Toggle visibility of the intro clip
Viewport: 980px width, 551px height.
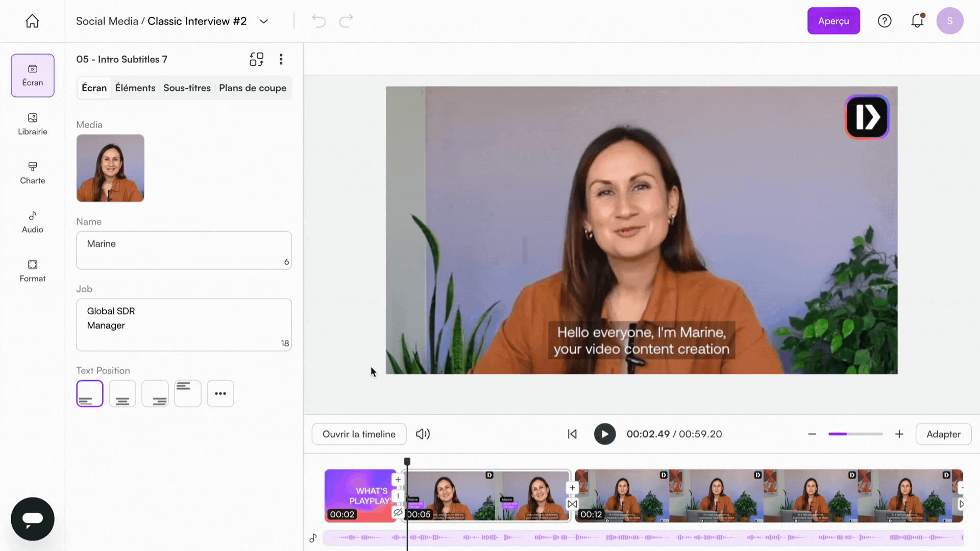tap(398, 512)
